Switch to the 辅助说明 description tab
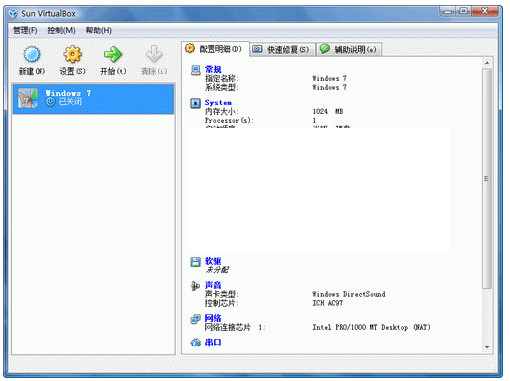510x381 pixels. coord(349,49)
